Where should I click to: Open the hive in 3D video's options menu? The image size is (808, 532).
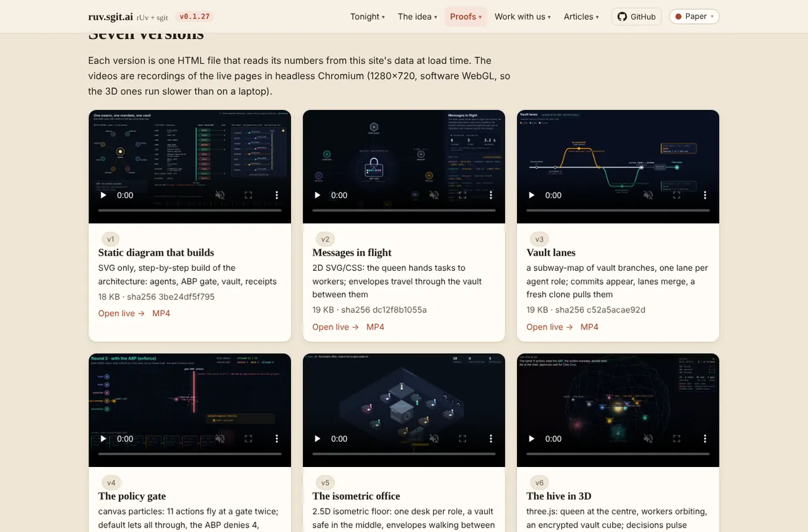(704, 439)
